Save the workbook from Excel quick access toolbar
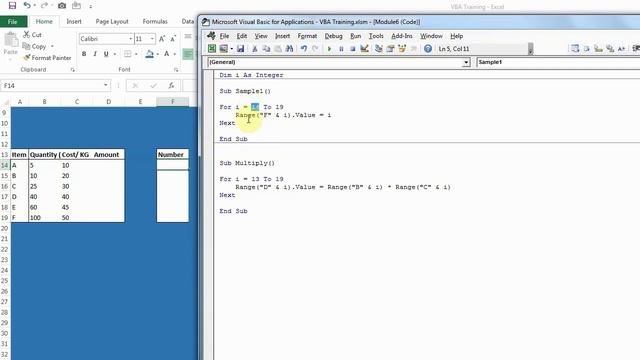The height and width of the screenshot is (360, 640). [x=12, y=5]
